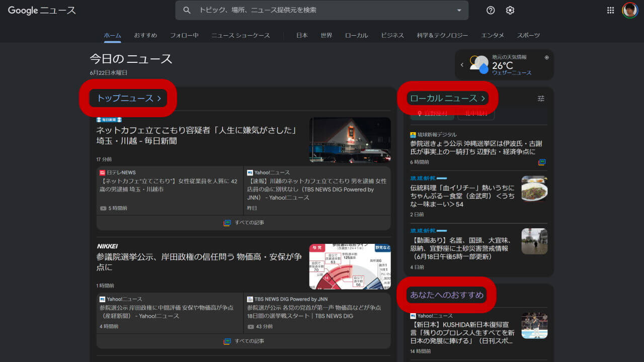The height and width of the screenshot is (362, 644).
Task: Click the full coverage icon on the 琉球新報デジタル article
Action: click(541, 162)
